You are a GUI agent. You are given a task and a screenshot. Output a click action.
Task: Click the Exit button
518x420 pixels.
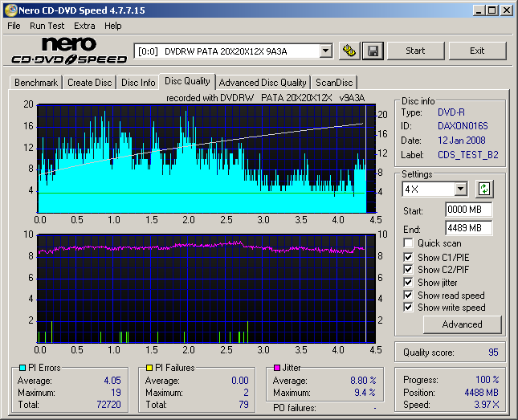pyautogui.click(x=477, y=51)
